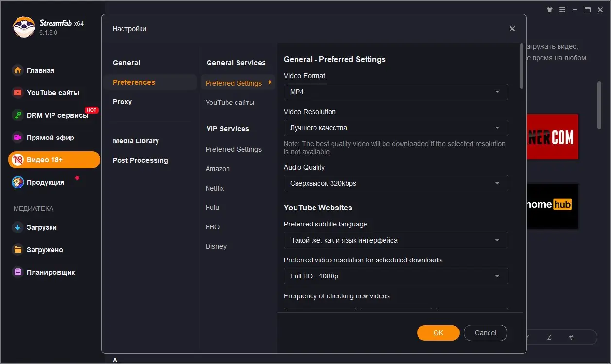Select the Прямой эфир camera icon
Image resolution: width=611 pixels, height=364 pixels.
18,138
